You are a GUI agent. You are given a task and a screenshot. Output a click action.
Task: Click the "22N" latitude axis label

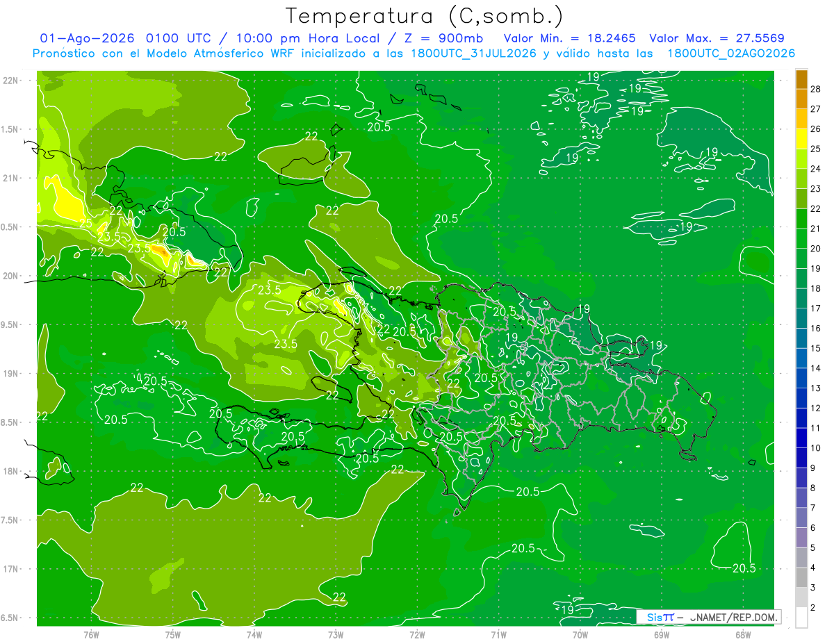tap(10, 80)
